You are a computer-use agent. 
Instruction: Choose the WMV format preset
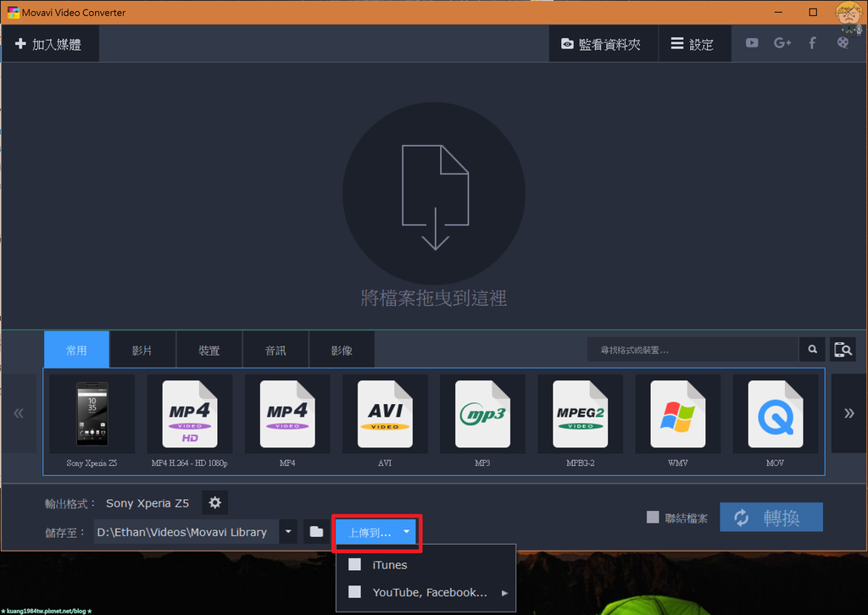[x=677, y=421]
